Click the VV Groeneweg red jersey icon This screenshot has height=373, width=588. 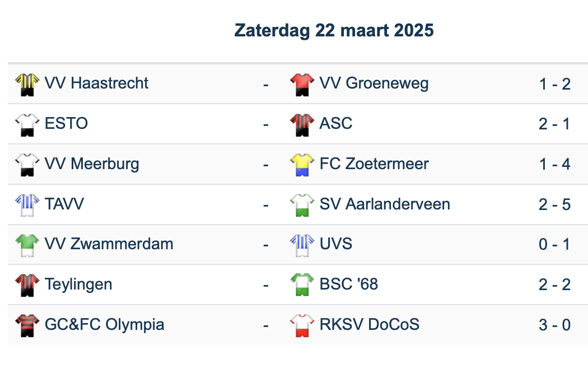click(302, 84)
